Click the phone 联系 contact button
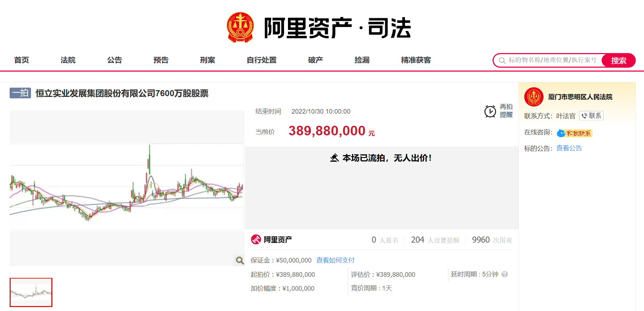Image resolution: width=644 pixels, height=311 pixels. pyautogui.click(x=591, y=116)
